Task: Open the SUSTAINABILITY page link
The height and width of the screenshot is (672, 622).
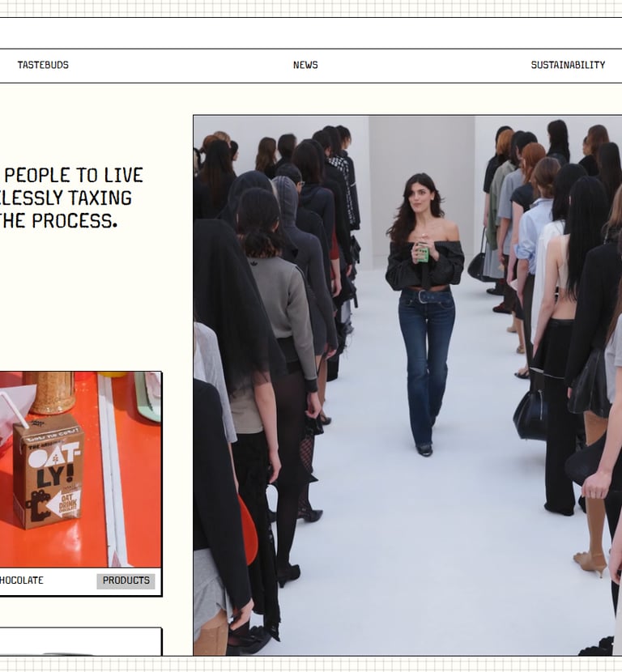Action: coord(568,65)
